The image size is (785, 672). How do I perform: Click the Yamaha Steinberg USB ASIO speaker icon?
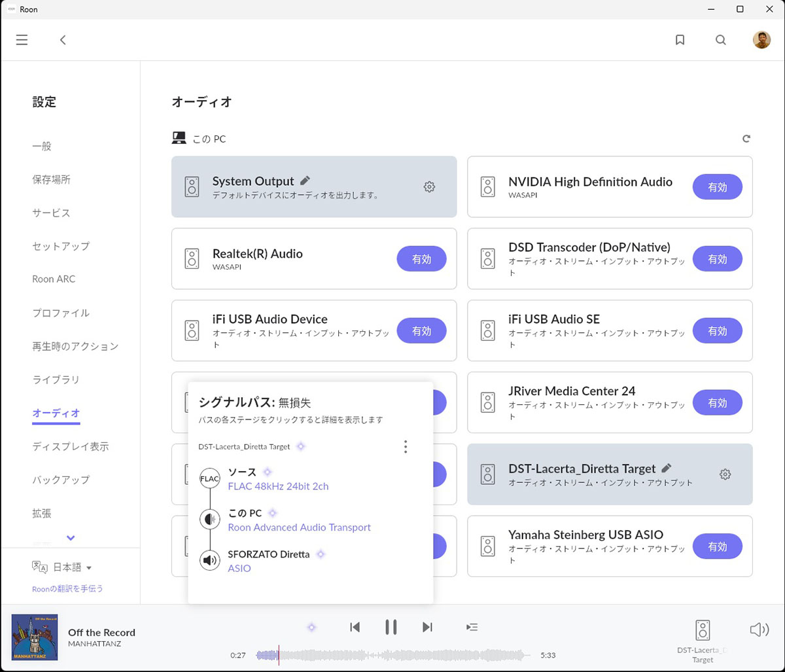488,546
